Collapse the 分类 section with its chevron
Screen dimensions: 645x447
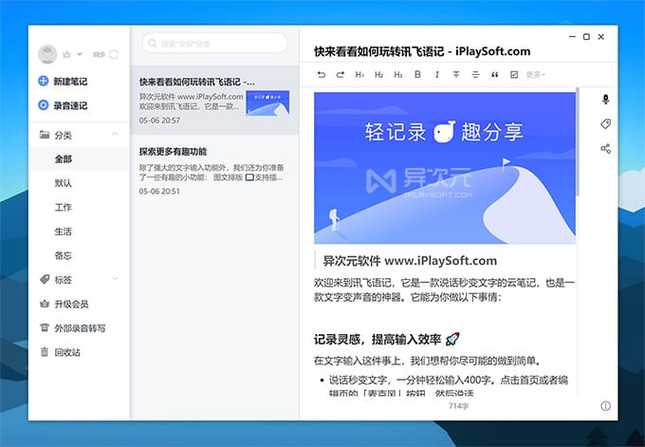pos(115,134)
